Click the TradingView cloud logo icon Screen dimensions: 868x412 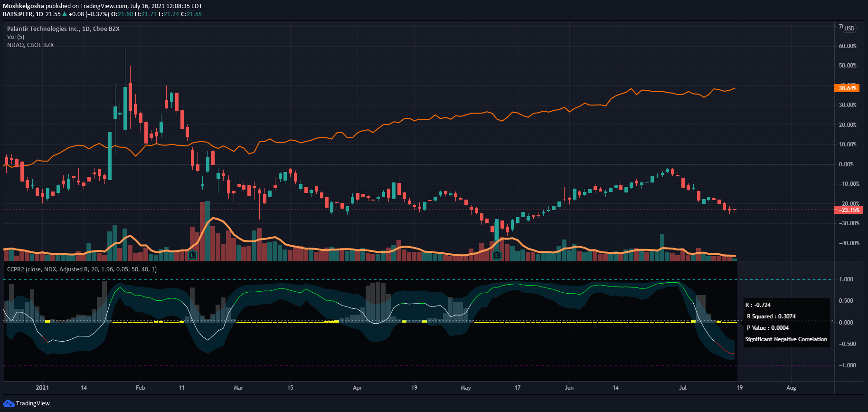pos(9,403)
